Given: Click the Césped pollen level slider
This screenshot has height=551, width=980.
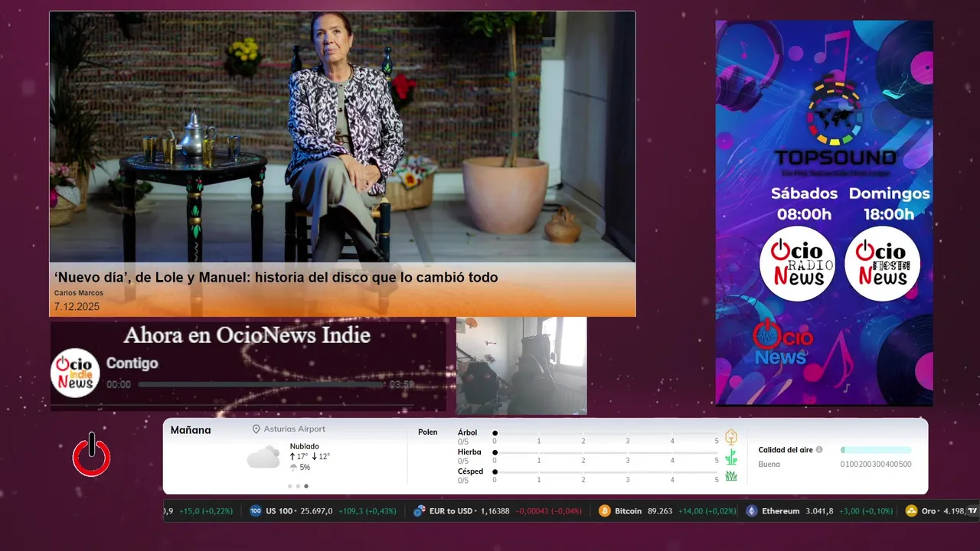Looking at the screenshot, I should 606,471.
